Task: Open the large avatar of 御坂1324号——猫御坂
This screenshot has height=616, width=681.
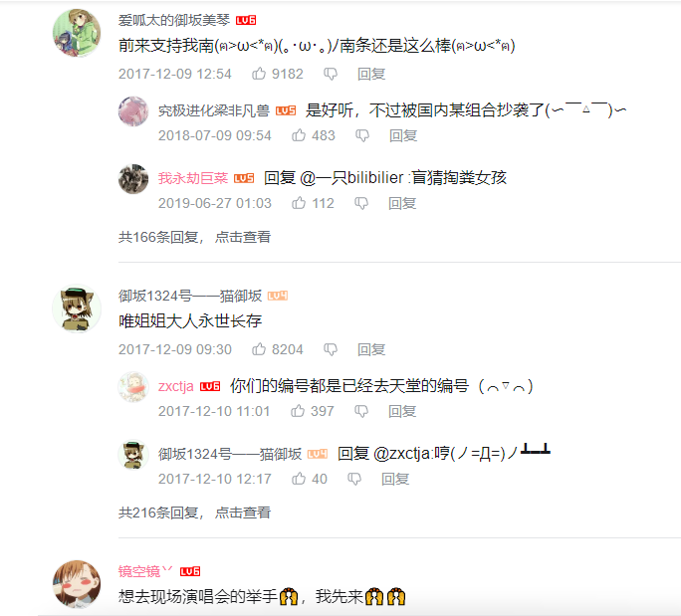Action: (x=77, y=308)
